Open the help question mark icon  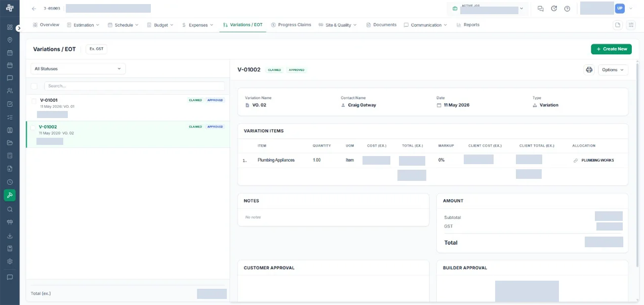point(567,9)
